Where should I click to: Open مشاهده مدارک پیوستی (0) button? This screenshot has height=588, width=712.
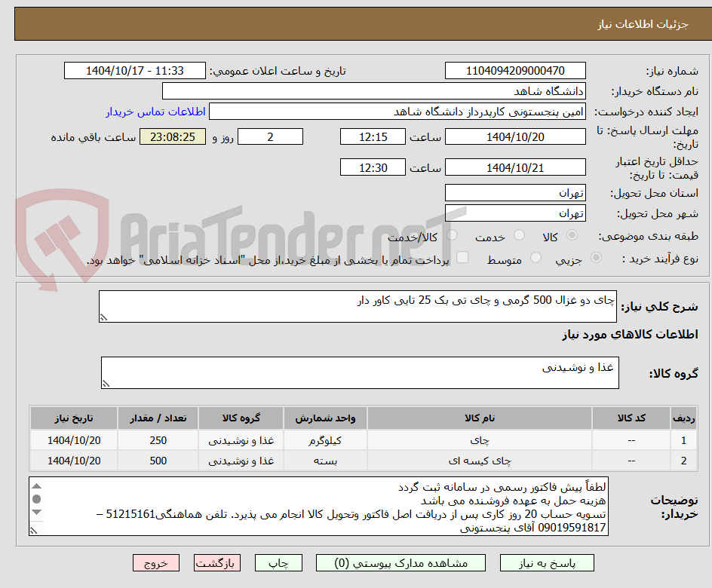tap(400, 563)
